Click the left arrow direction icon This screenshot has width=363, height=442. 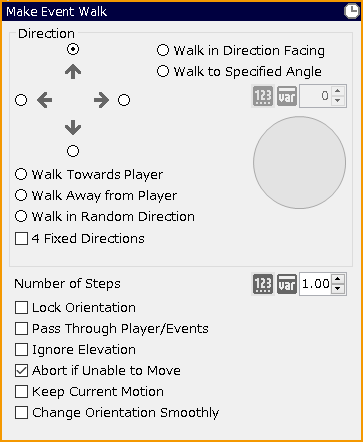pyautogui.click(x=45, y=100)
